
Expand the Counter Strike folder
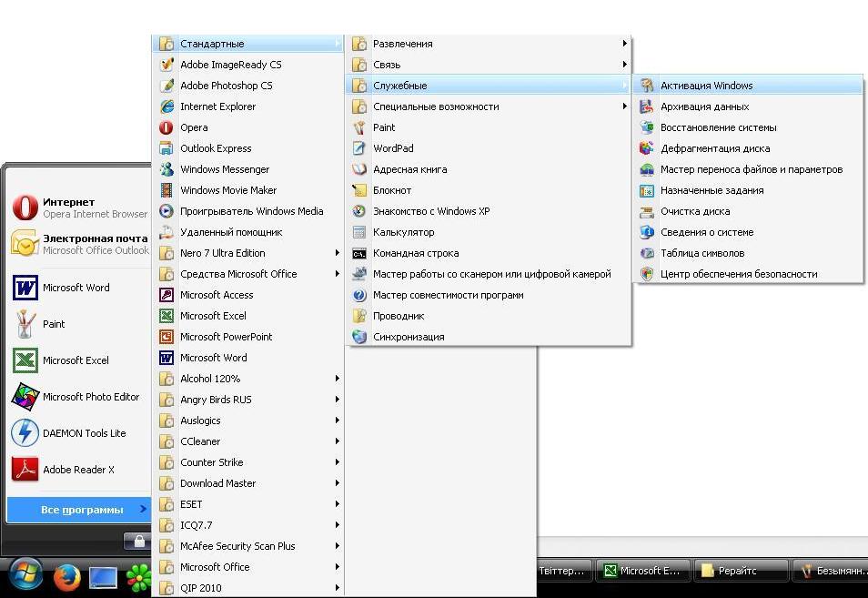[x=247, y=462]
